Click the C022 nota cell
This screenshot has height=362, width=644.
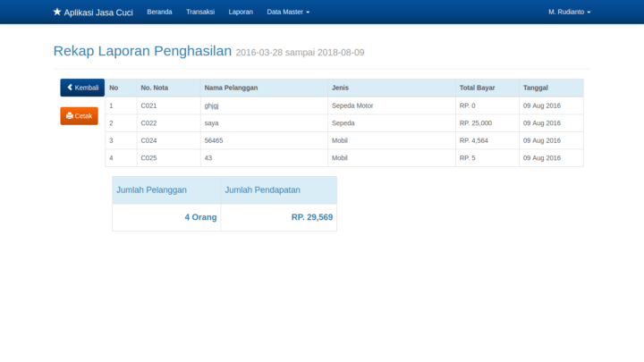(x=148, y=122)
